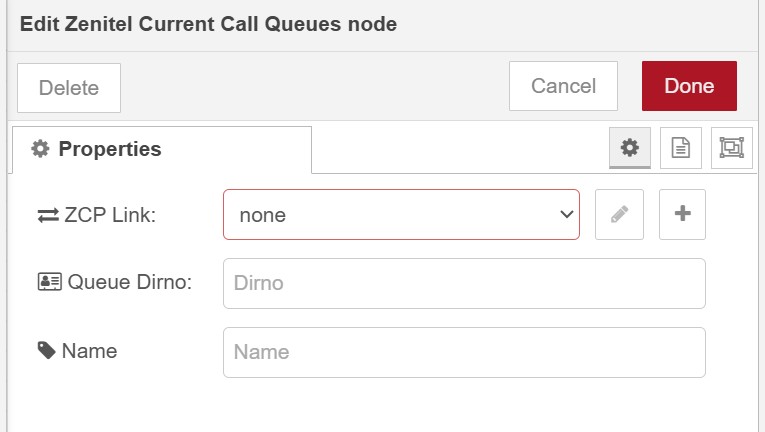Add a new ZCP Link with plus icon
This screenshot has height=432, width=765.
click(x=682, y=214)
